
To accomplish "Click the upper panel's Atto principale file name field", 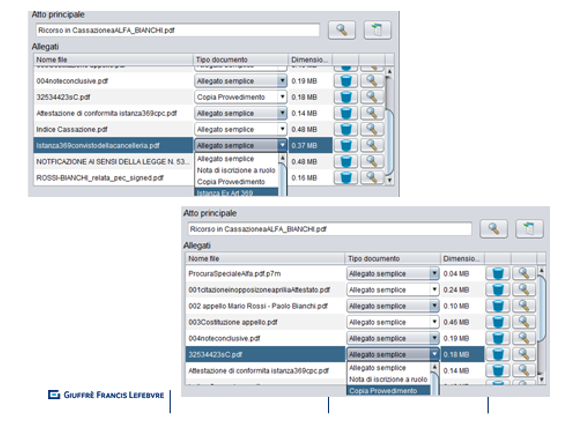I will click(178, 30).
